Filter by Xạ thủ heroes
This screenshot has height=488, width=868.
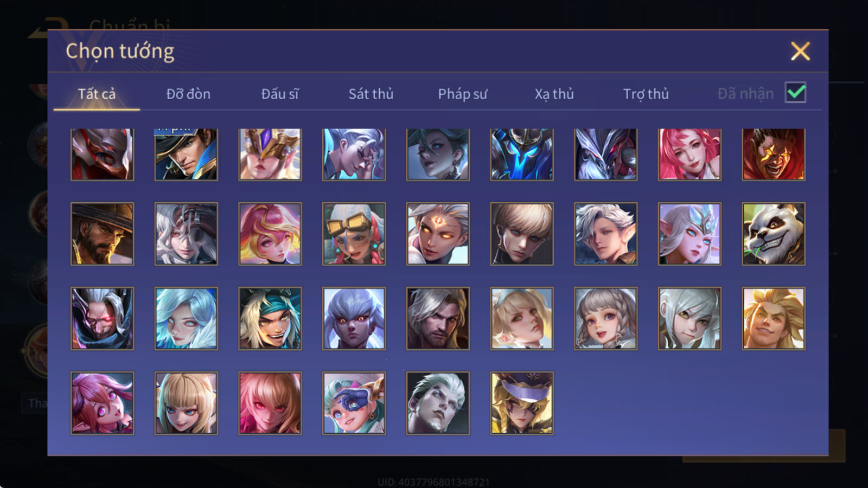pos(554,94)
